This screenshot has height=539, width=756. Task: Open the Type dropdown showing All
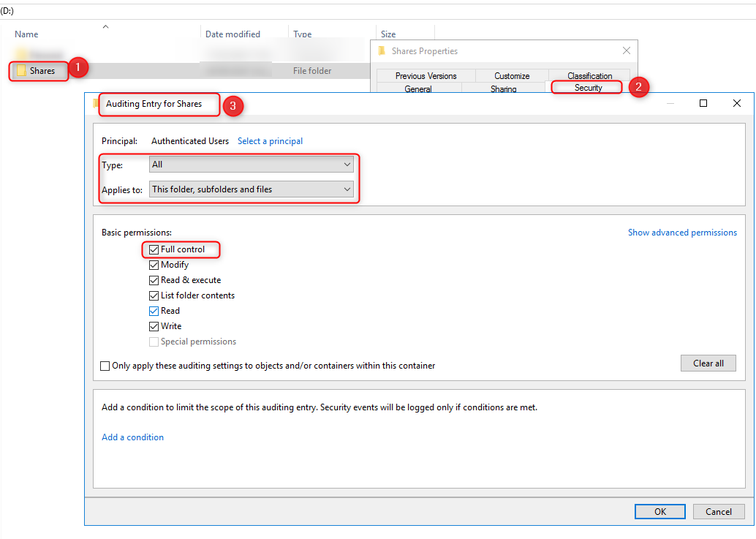(x=252, y=165)
